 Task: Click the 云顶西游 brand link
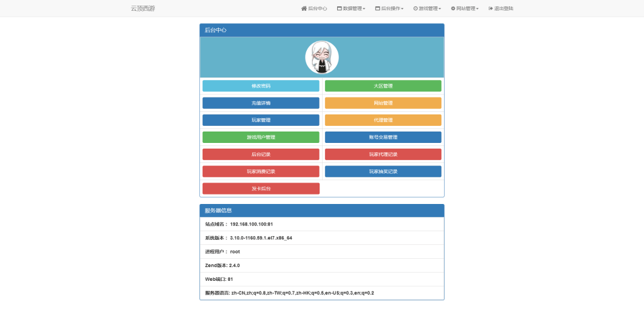pos(143,9)
